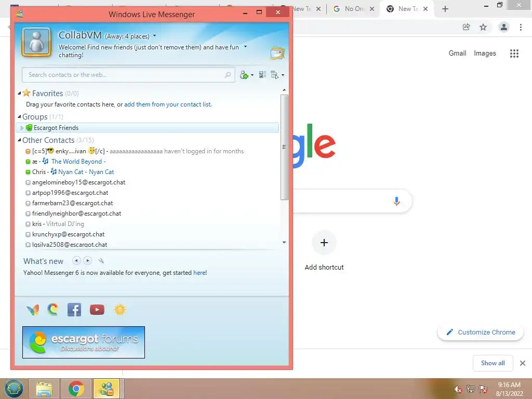The width and height of the screenshot is (532, 399).
Task: Click the Customize Chrome button
Action: [x=481, y=332]
